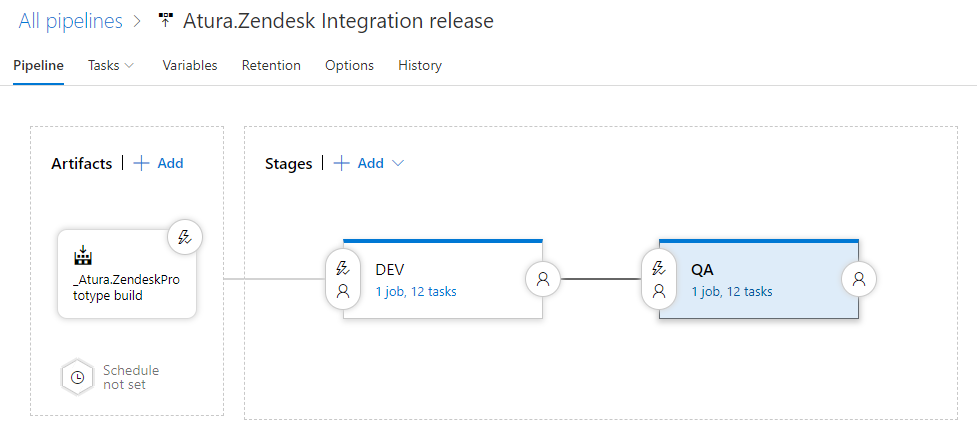Open QA stage post-deployment approvals icon

pos(859,279)
